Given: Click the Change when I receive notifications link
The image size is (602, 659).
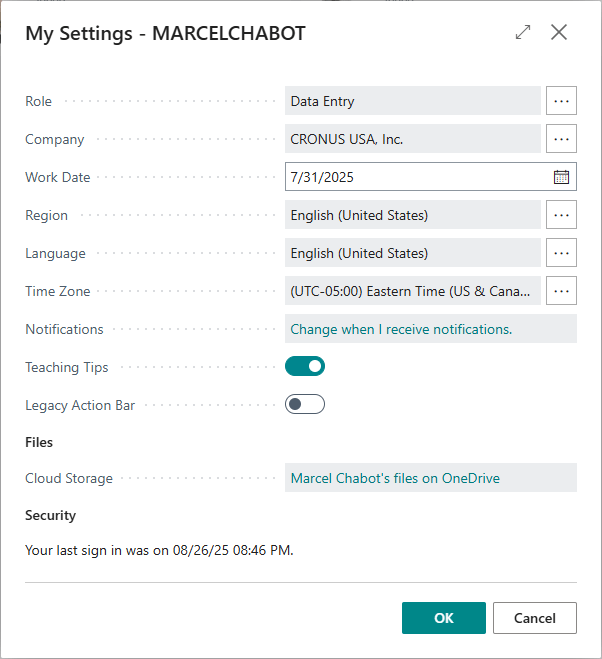Looking at the screenshot, I should (x=401, y=329).
